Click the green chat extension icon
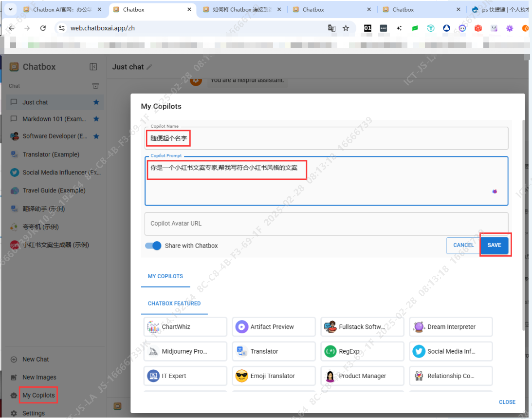 pyautogui.click(x=415, y=28)
